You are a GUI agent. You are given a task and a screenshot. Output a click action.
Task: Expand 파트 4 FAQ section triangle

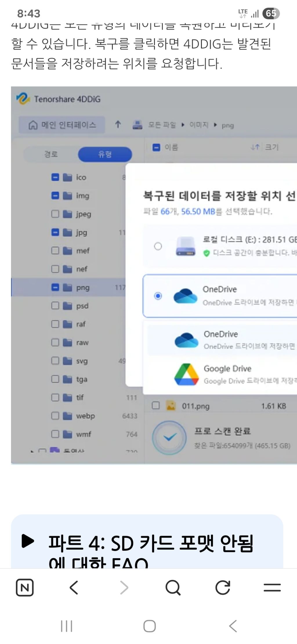click(x=28, y=541)
